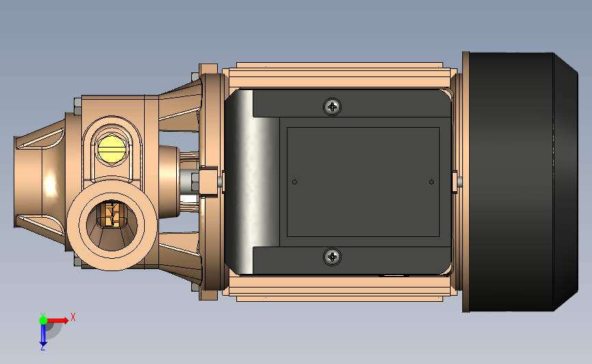This screenshot has height=364, width=592.
Task: Click the X label of the coordinate triad
Action: [x=73, y=317]
